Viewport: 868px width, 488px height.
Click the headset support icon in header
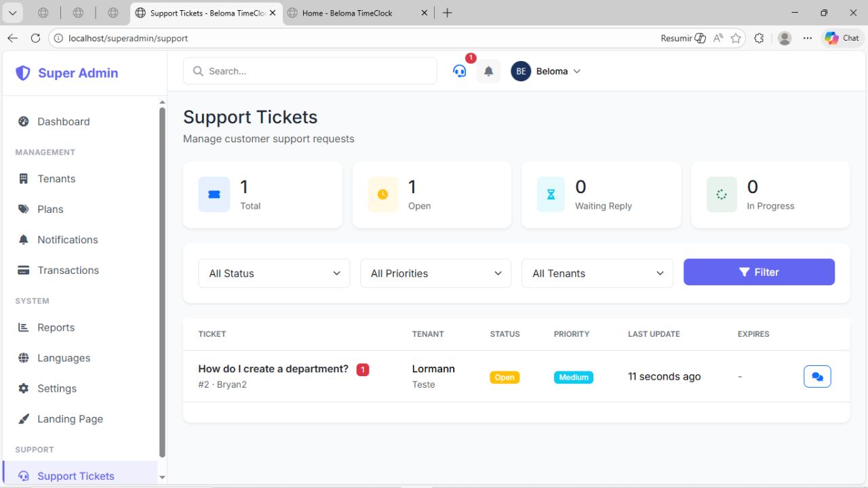(460, 71)
